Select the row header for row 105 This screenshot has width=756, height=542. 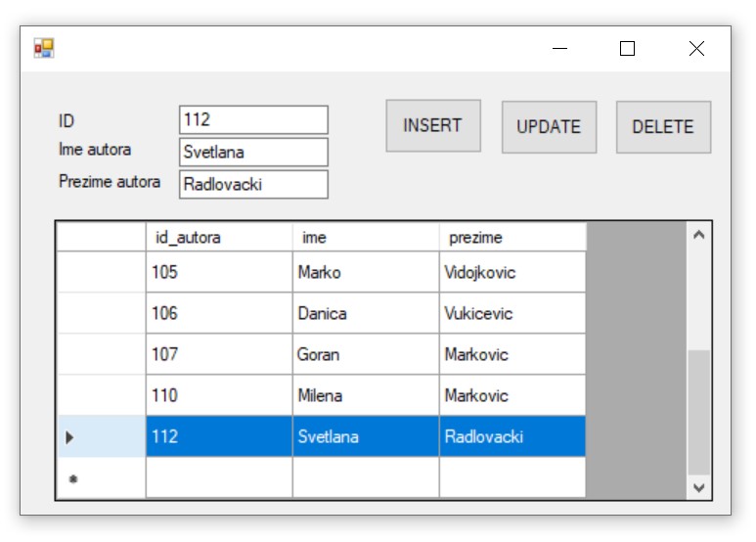click(x=101, y=273)
